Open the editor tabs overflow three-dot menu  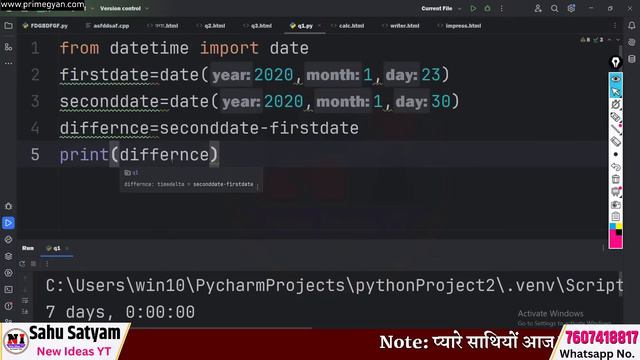tap(615, 26)
